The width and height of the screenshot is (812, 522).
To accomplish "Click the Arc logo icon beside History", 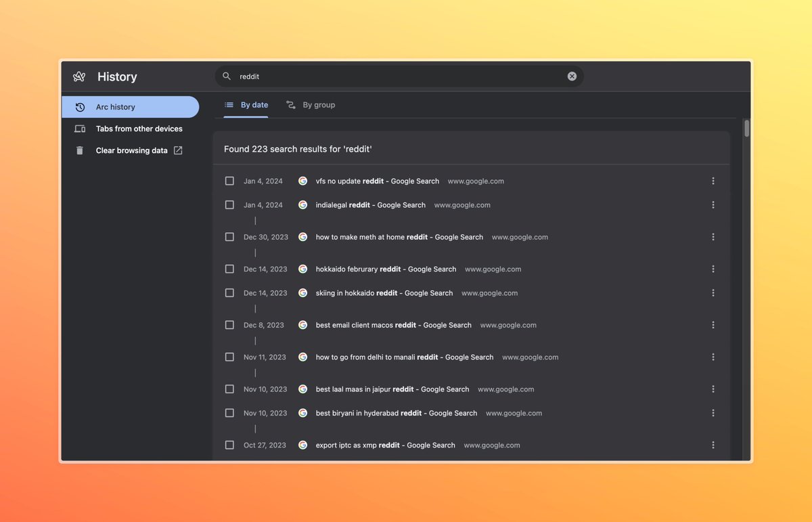I will (79, 77).
